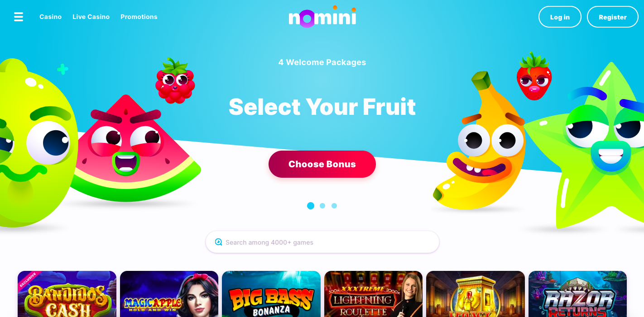Viewport: 644px width, 317px height.
Task: Click the Nomini logo
Action: click(x=322, y=17)
